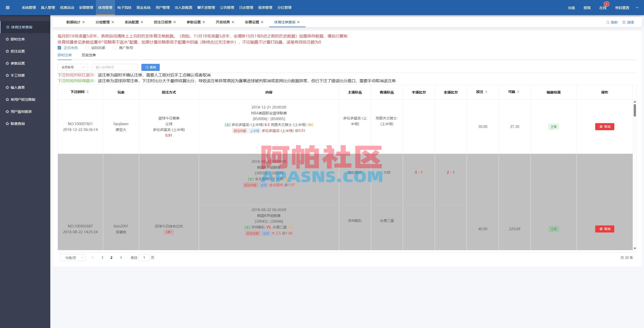Open the 彩票管理 top menu
The height and width of the screenshot is (328, 644).
pyautogui.click(x=86, y=8)
